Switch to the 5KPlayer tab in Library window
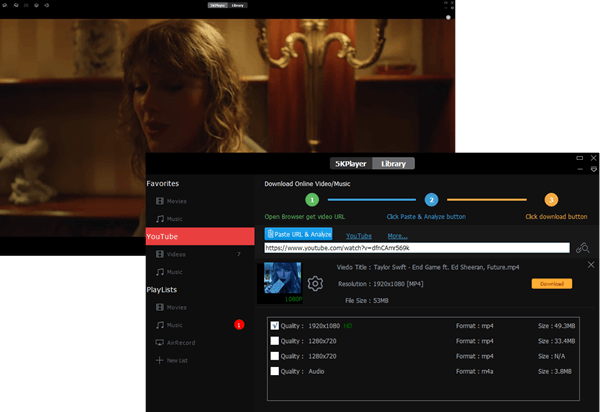Viewport: 600px width, 412px height. click(351, 164)
